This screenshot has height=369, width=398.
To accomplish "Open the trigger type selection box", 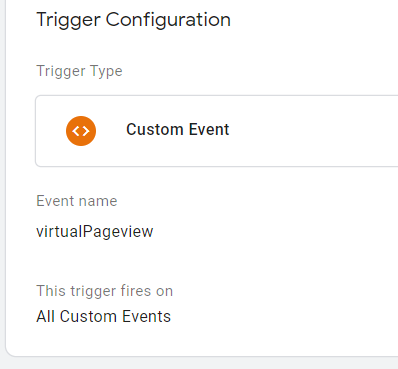I will tap(217, 131).
